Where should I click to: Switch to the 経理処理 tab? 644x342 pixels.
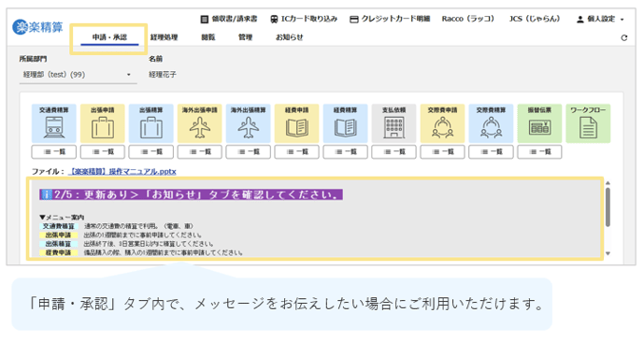pyautogui.click(x=164, y=37)
